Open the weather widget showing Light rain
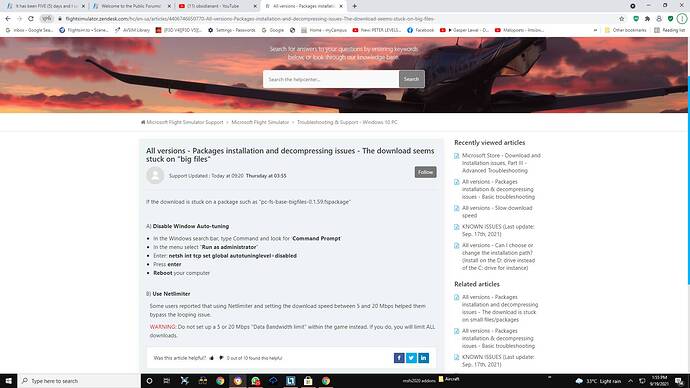The image size is (690, 388). (598, 381)
